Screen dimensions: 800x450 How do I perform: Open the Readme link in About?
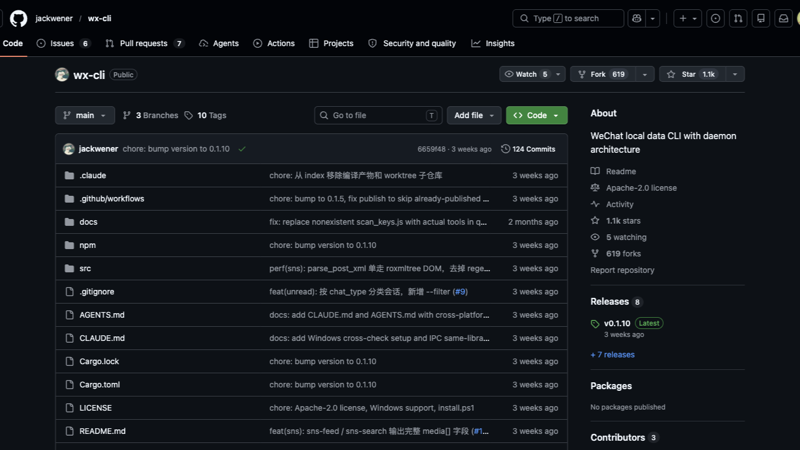coord(621,171)
